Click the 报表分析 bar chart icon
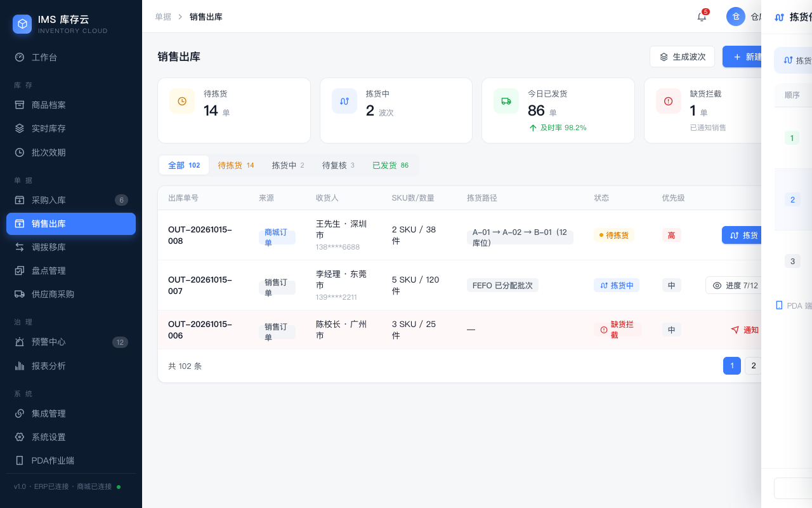Viewport: 812px width, 508px height. 20,366
